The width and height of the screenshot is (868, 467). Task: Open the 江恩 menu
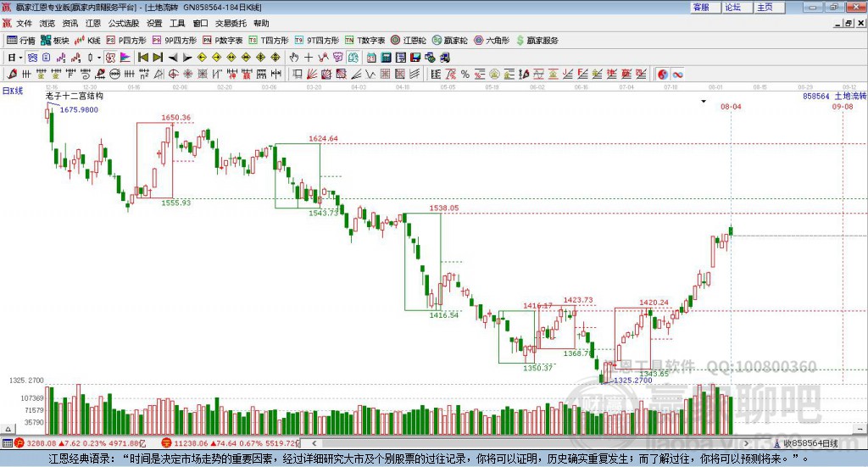[x=93, y=23]
